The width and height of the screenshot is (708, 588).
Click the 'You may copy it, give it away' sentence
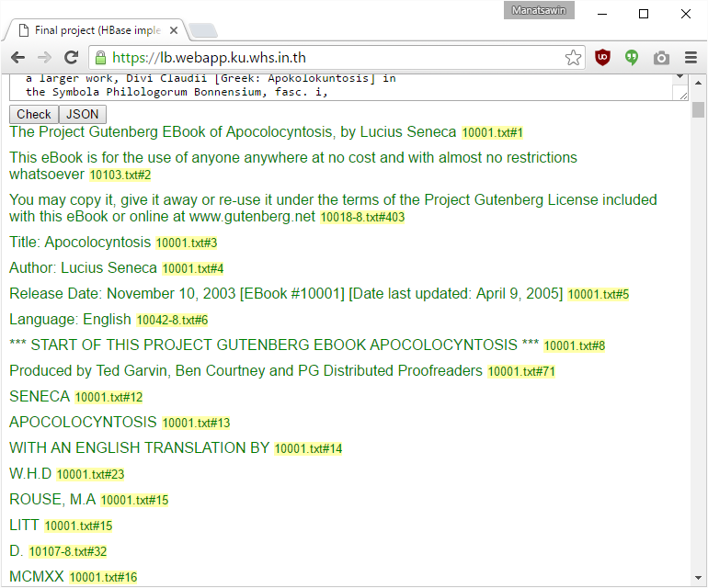(333, 208)
